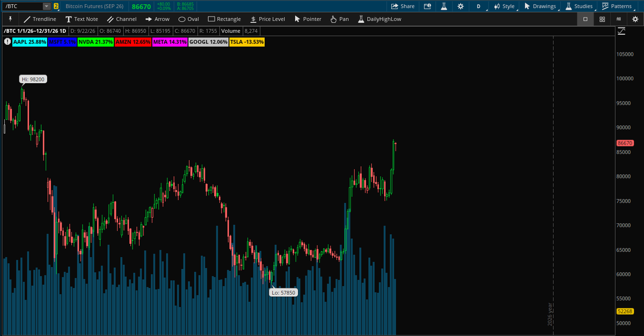This screenshot has height=336, width=644.
Task: Click the +80.00 +0.09% change readout
Action: pyautogui.click(x=164, y=6)
